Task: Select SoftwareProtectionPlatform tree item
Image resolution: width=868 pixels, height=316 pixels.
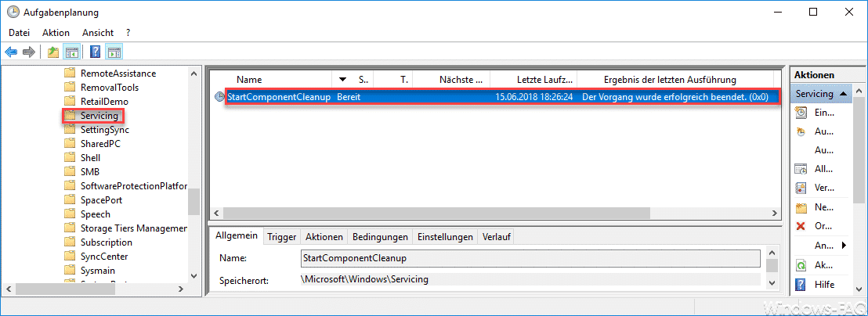Action: click(x=133, y=185)
